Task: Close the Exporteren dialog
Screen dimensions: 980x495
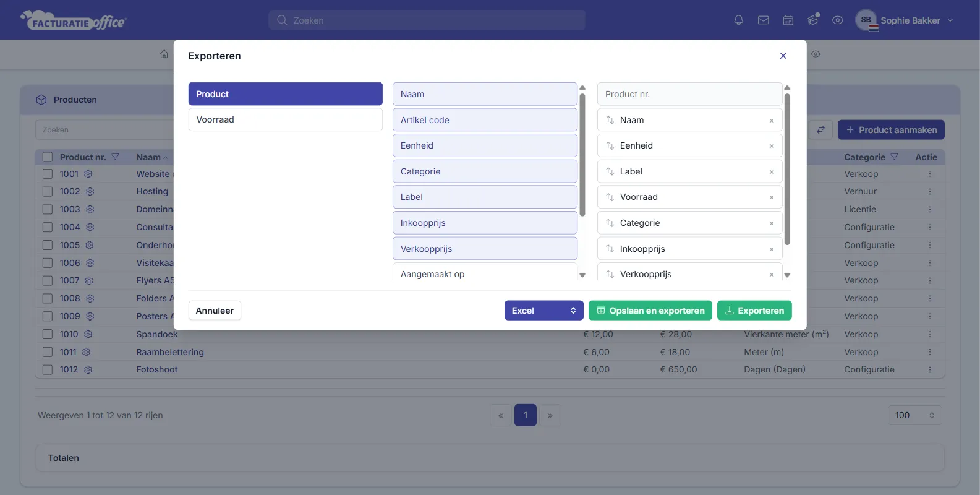Action: pyautogui.click(x=783, y=56)
